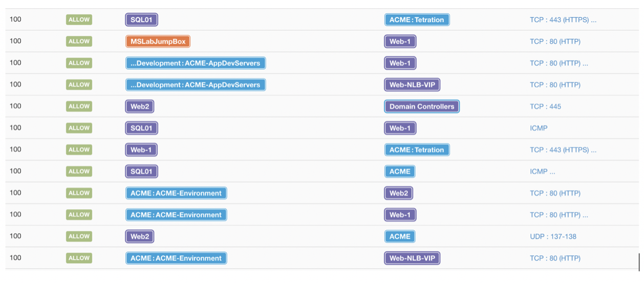
Task: Click the Web-1 provider tag beside MSLabJumpBox
Action: pos(400,42)
